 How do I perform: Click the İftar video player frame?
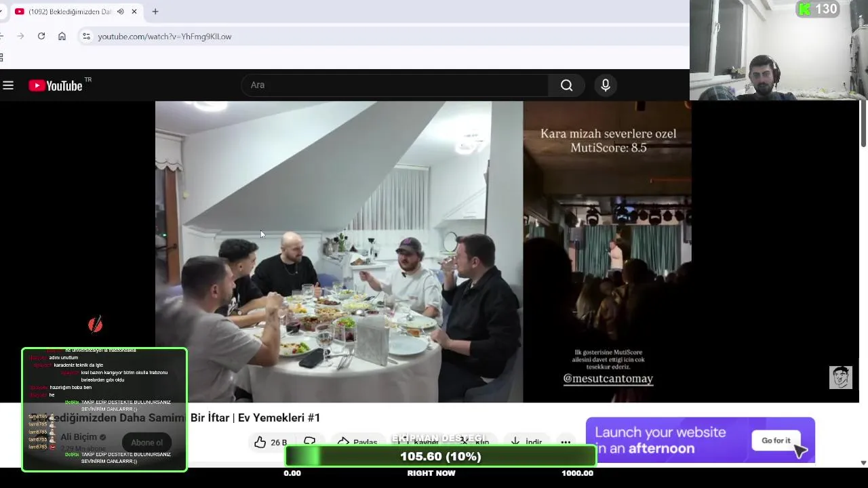pyautogui.click(x=423, y=251)
